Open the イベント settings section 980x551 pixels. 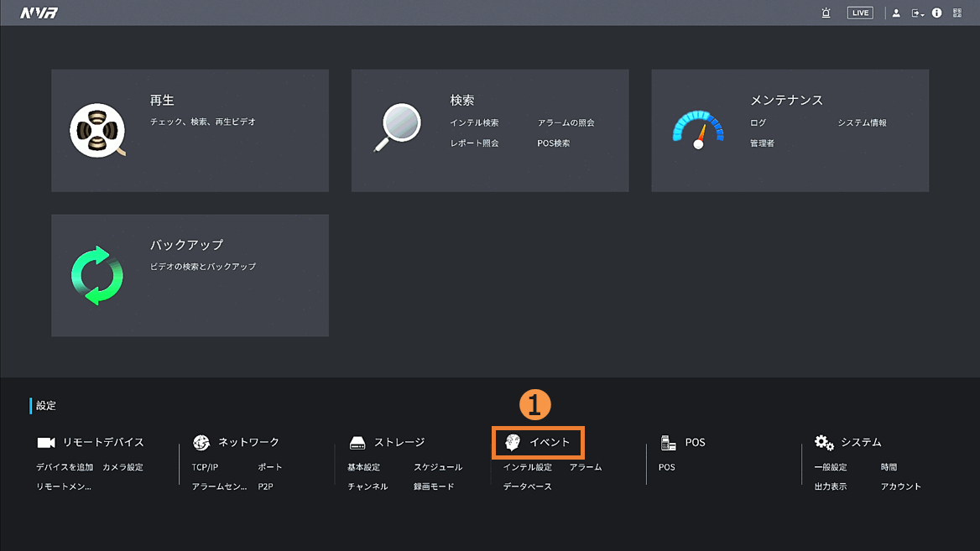[x=538, y=442]
